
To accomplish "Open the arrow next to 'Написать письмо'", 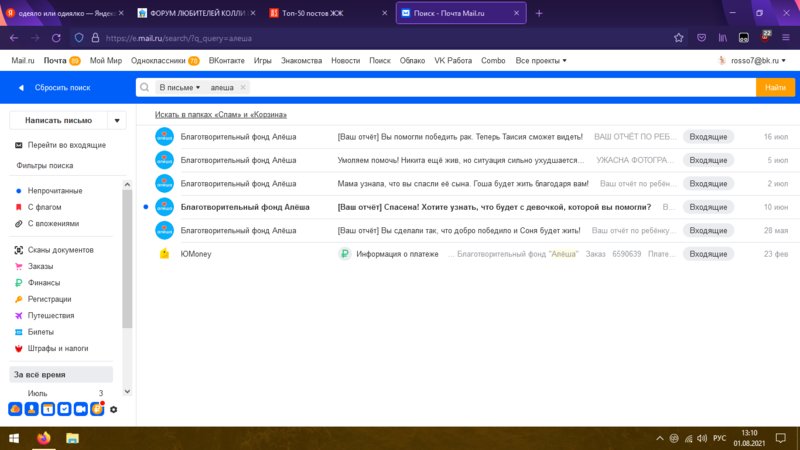I will [x=117, y=120].
